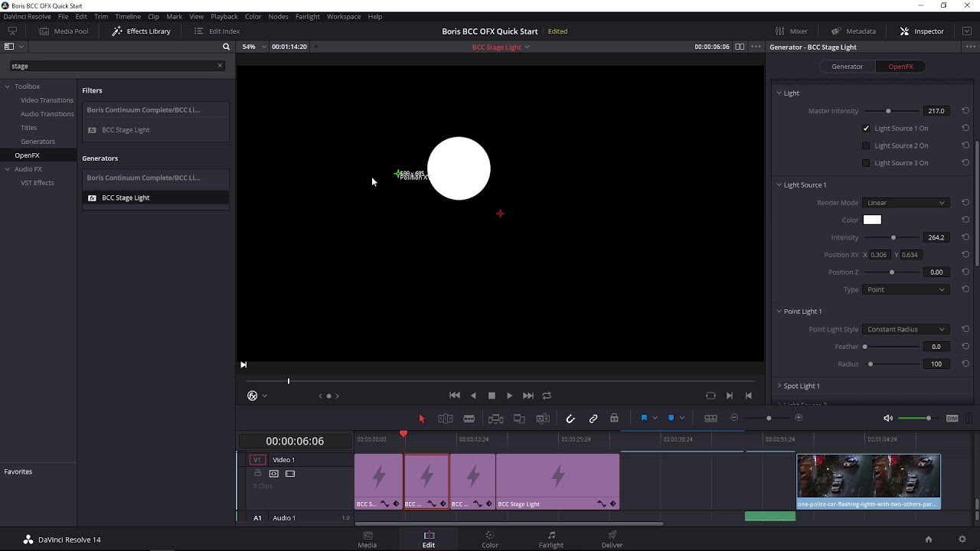
Task: Open the Render Mode dropdown
Action: point(906,203)
